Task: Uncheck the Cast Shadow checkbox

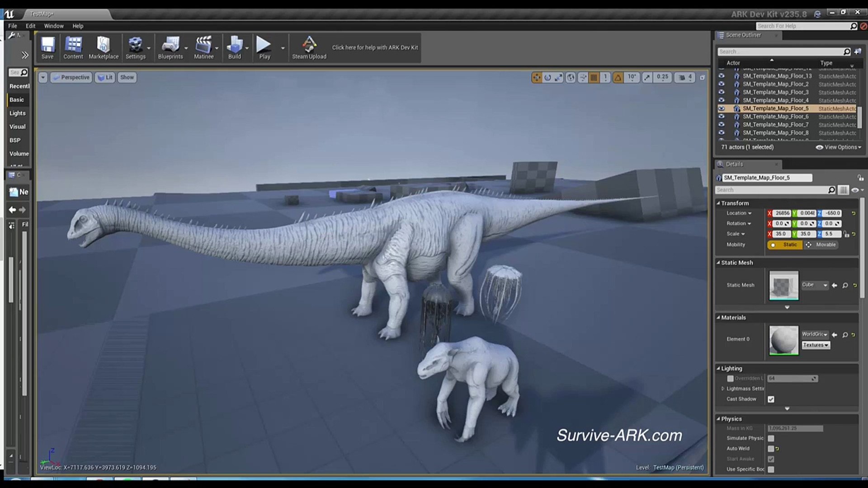Action: tap(771, 399)
